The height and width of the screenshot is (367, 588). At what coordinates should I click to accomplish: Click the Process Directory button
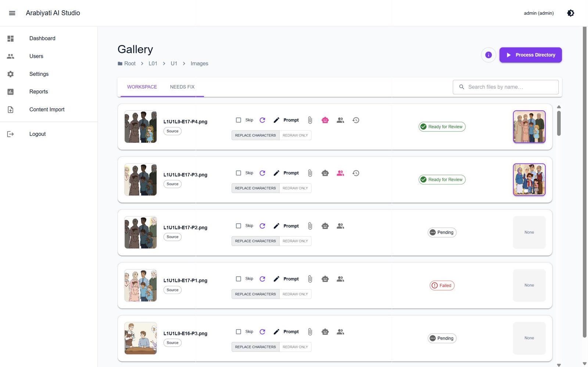(530, 55)
